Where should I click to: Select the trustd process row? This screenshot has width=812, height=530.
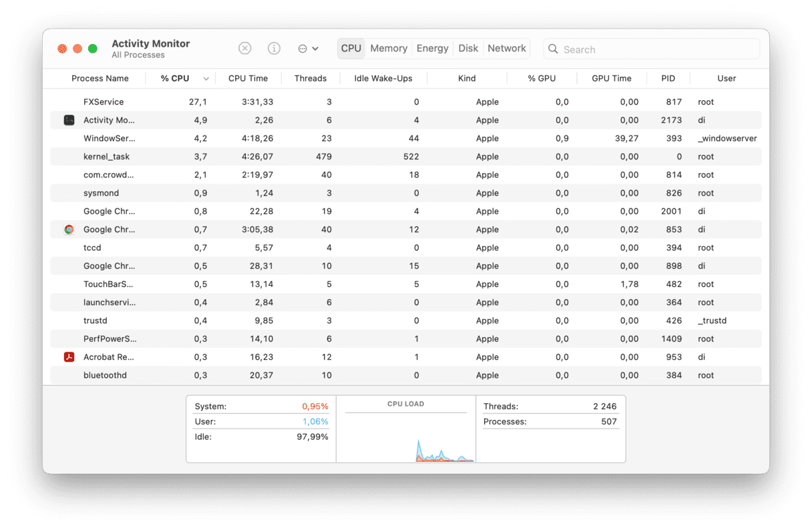[406, 320]
